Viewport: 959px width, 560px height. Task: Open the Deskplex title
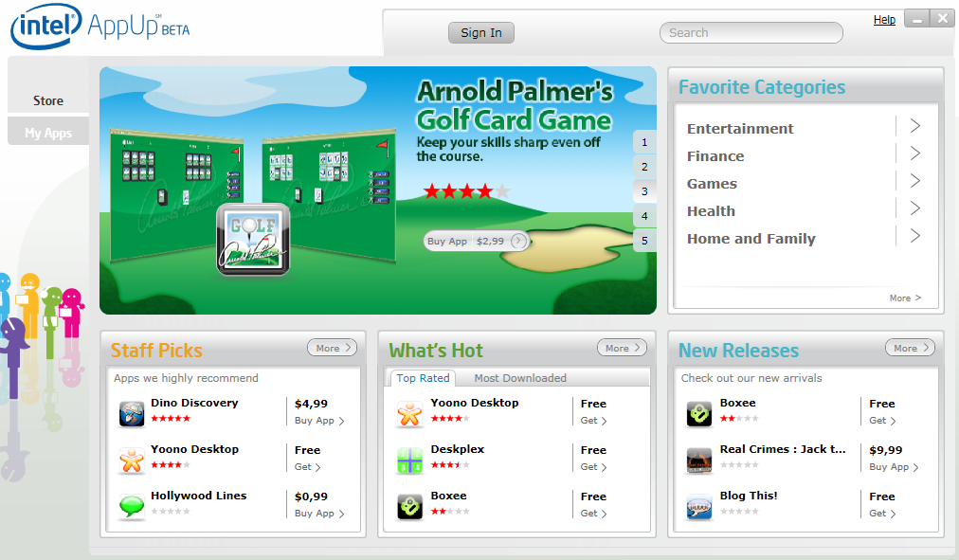(x=458, y=449)
